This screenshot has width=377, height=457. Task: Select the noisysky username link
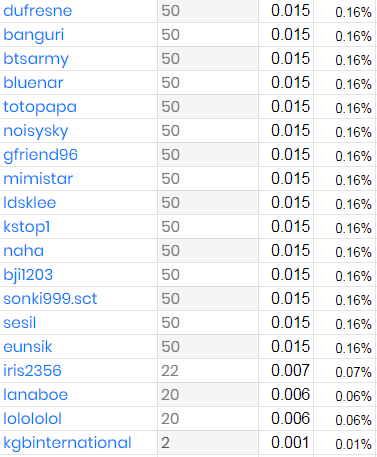(36, 131)
